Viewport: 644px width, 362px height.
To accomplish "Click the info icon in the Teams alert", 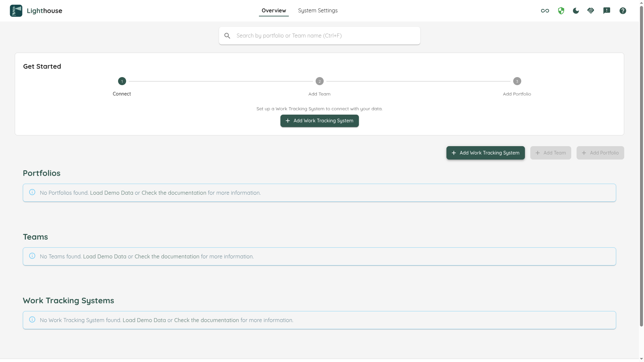I will tap(32, 256).
